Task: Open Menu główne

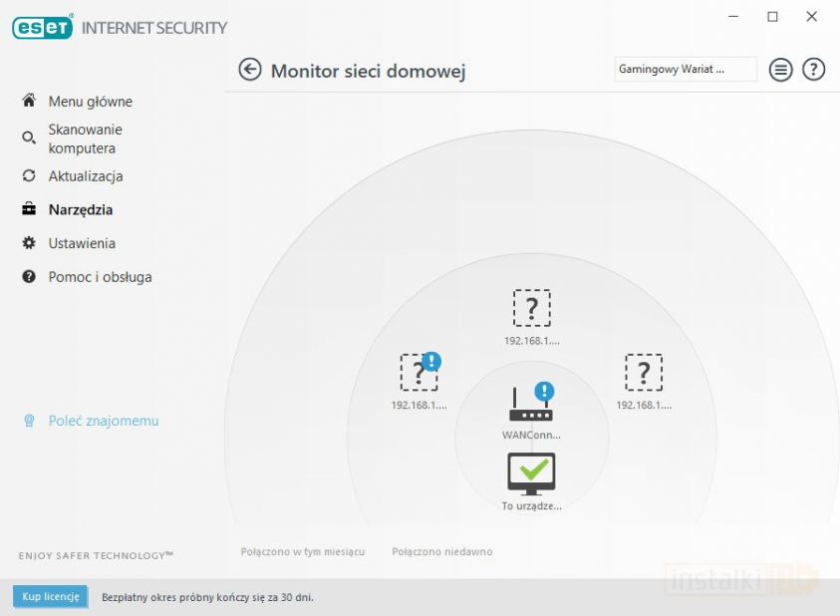Action: [90, 102]
